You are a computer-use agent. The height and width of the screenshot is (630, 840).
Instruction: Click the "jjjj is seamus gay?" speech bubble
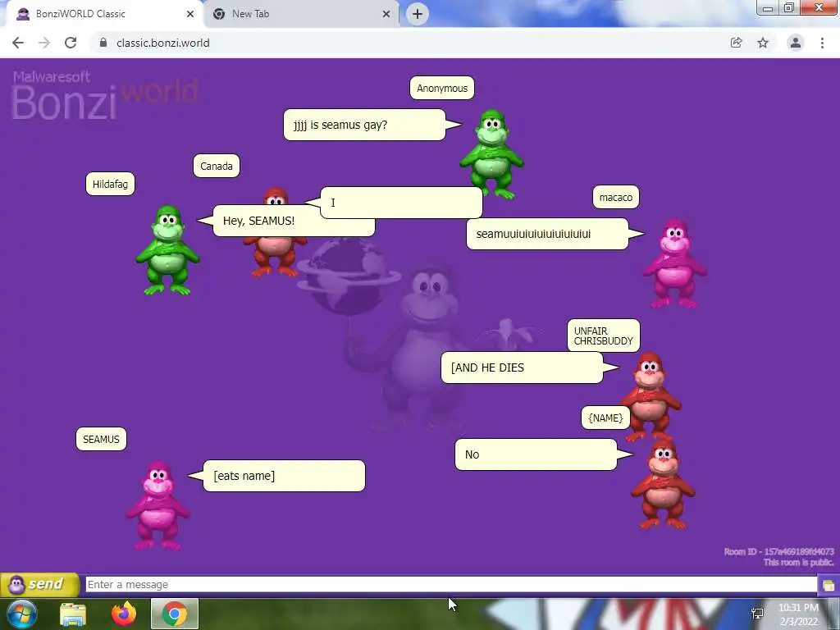[364, 125]
